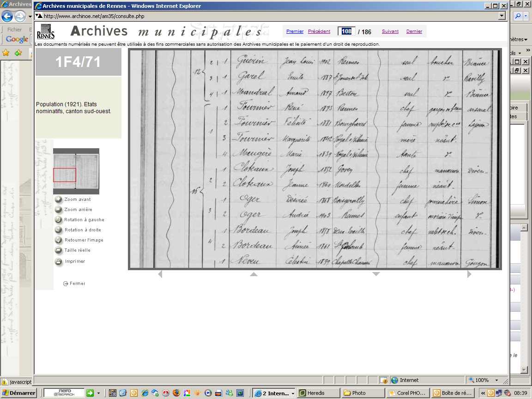
Task: Expand the grouped Internet Explorer taskbar button
Action: 293,393
